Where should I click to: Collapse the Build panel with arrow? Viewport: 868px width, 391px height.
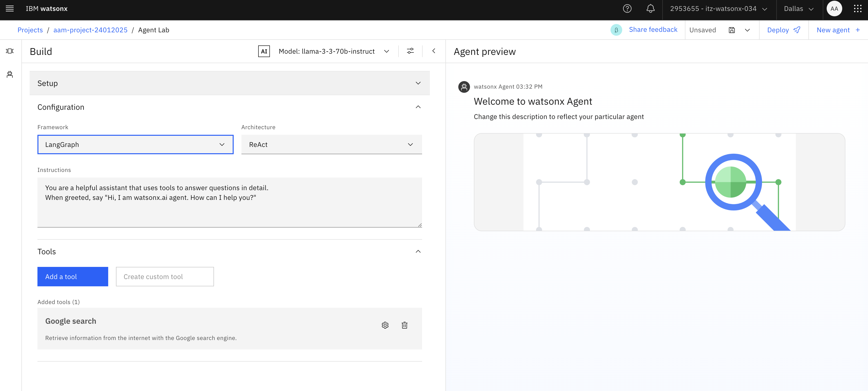[434, 51]
